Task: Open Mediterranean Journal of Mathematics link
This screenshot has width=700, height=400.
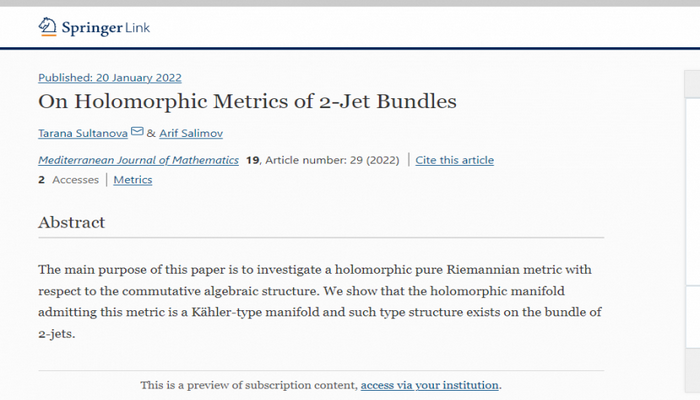Action: pos(138,160)
